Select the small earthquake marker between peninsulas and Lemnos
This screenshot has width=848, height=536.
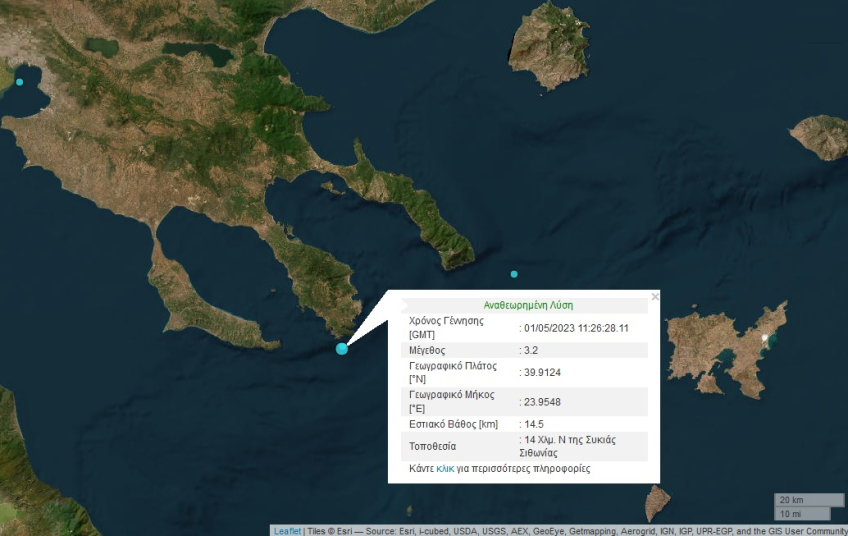[514, 274]
